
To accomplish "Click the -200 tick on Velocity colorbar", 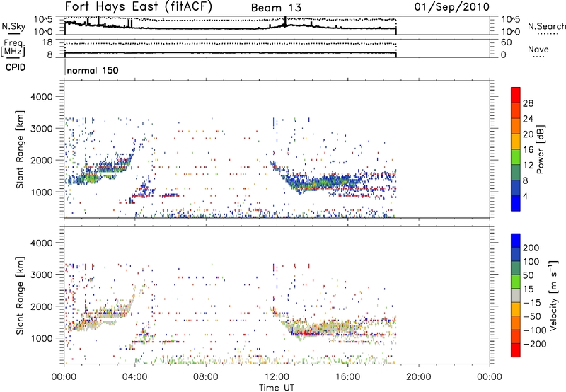I will tap(534, 345).
